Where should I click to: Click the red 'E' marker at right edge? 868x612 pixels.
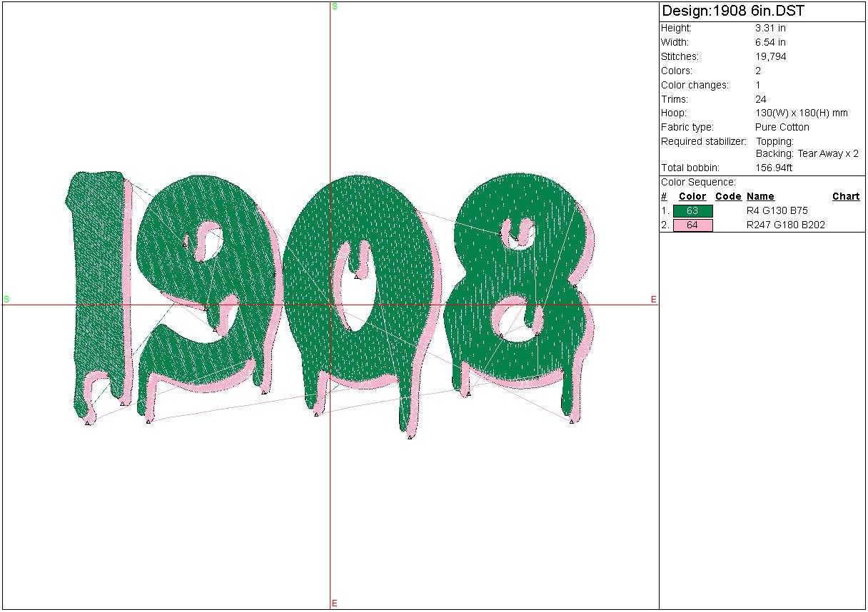[x=653, y=300]
